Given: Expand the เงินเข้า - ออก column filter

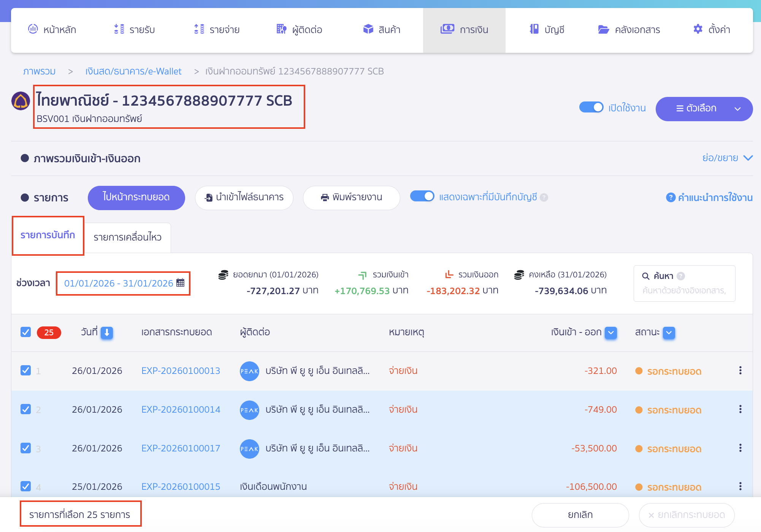Looking at the screenshot, I should click(610, 332).
